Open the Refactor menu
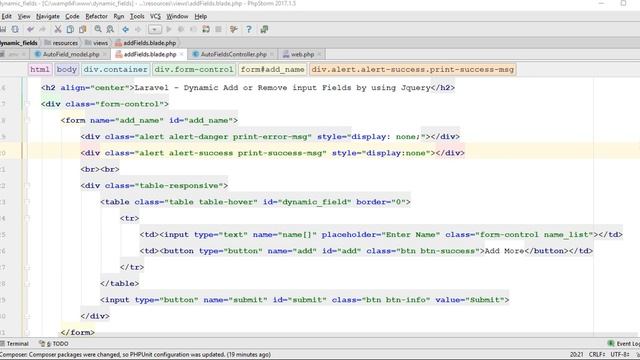This screenshot has width=640, height=360. pyautogui.click(x=96, y=16)
